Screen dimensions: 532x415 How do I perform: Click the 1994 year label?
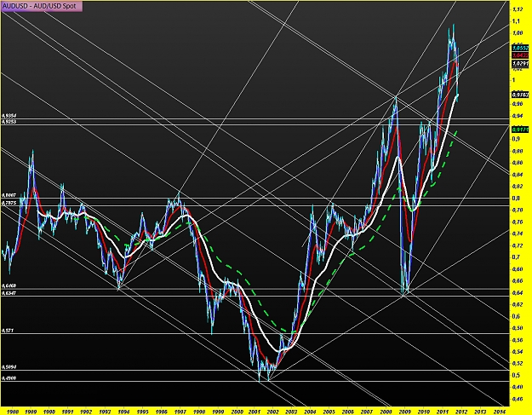123,412
